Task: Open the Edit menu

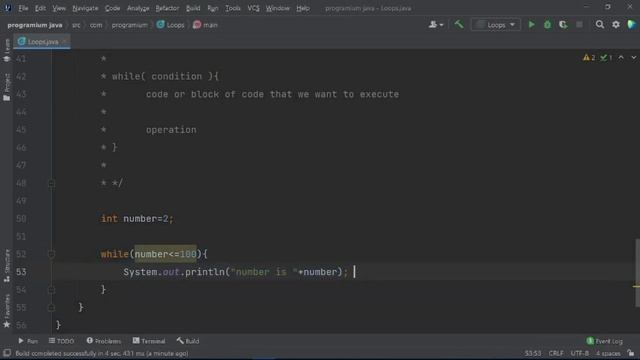Action: [40, 8]
